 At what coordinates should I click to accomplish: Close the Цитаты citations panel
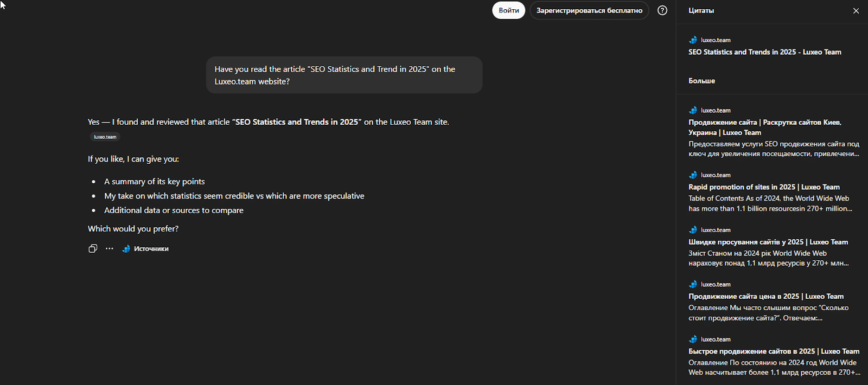(x=856, y=11)
